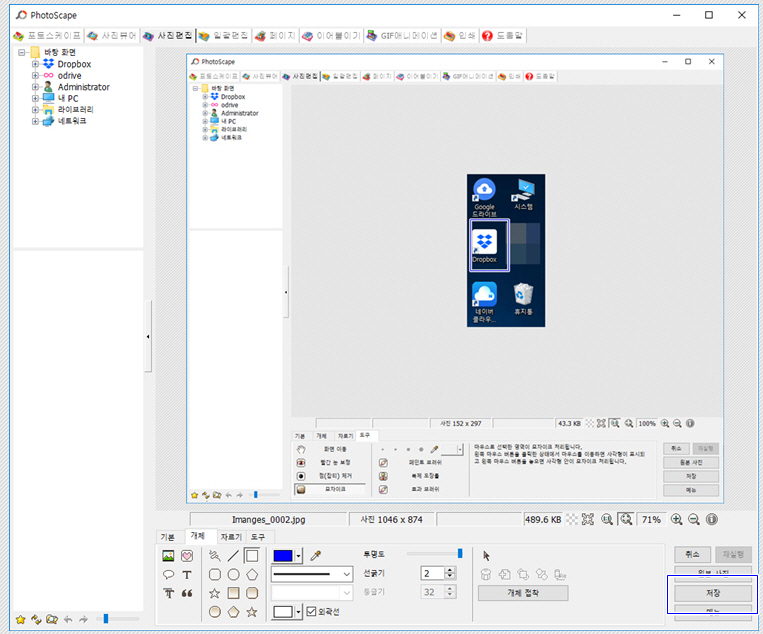Collapse the folder panel with the arrow handle
The image size is (763, 634).
pyautogui.click(x=148, y=336)
